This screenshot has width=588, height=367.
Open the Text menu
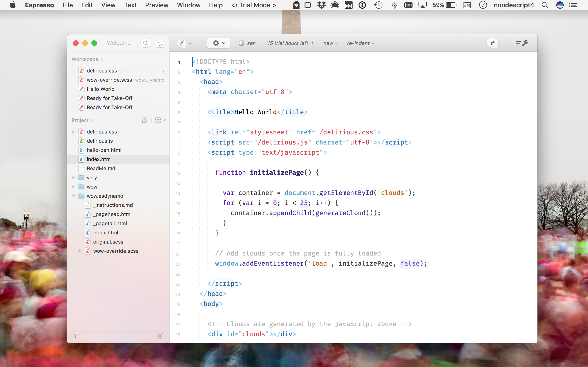tap(130, 5)
